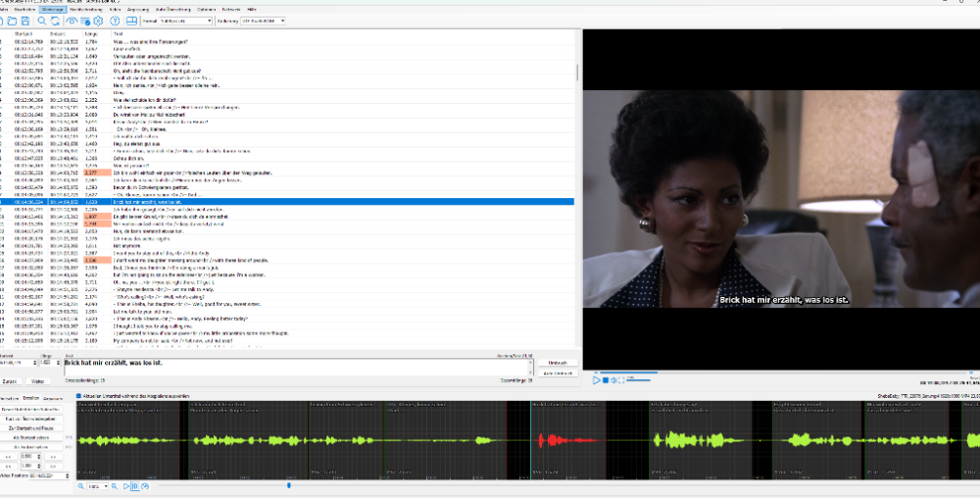Viewport: 980px width, 498px height.
Task: Select row 'Brick hat mir erzählt, was los ist.'
Action: point(287,202)
